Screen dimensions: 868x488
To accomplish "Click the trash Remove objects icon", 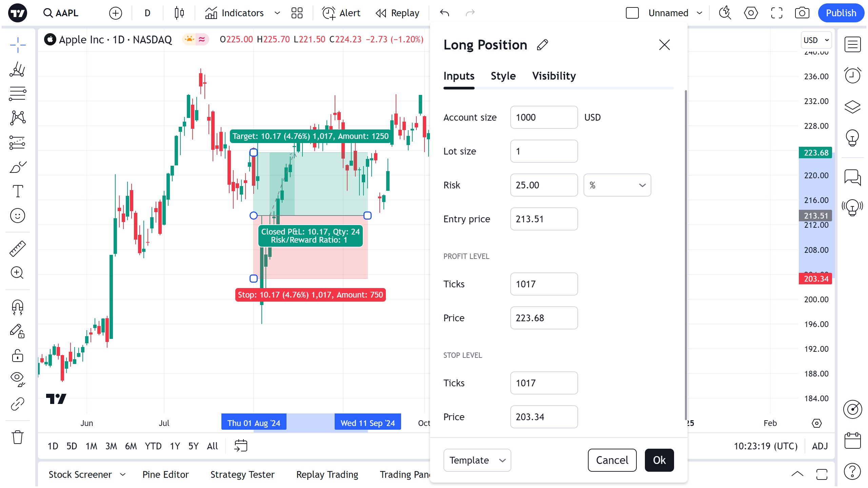I will [x=18, y=437].
